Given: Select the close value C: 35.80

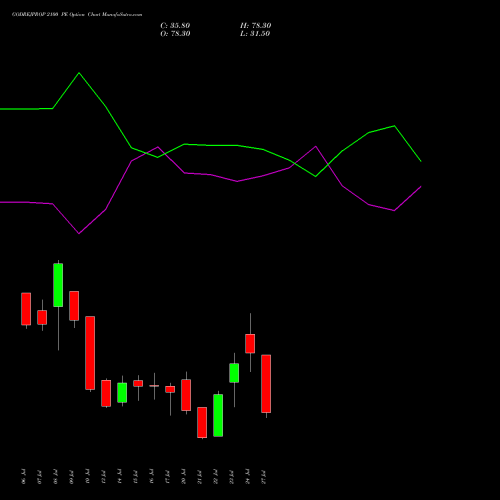Looking at the screenshot, I should [175, 26].
